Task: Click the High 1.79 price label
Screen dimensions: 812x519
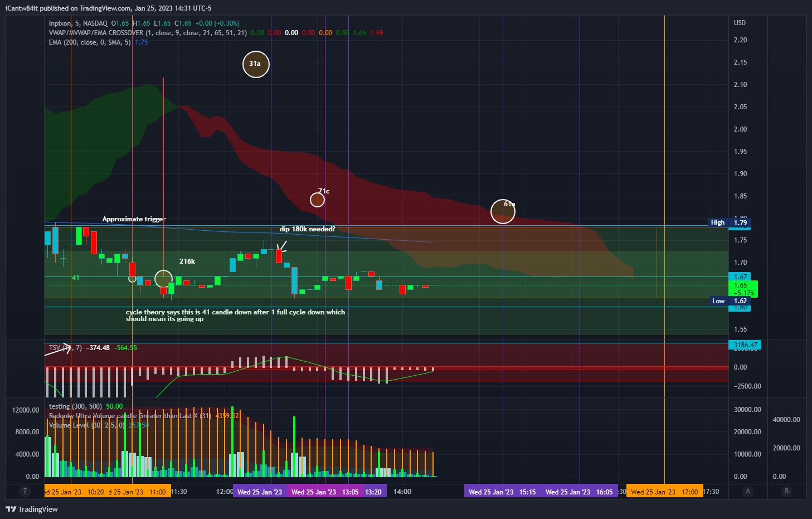Action: tap(730, 222)
